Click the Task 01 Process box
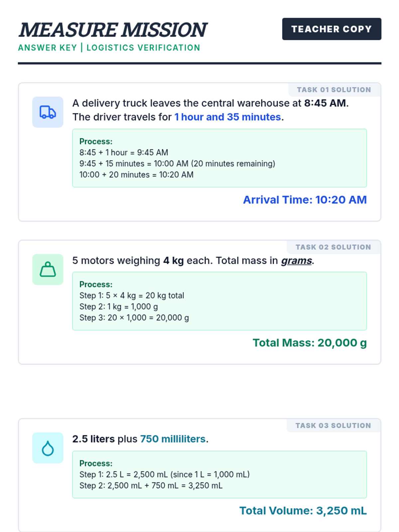 219,158
